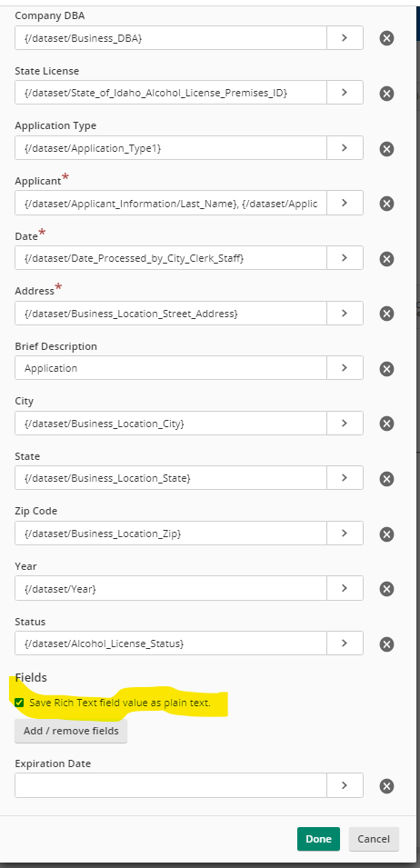Image resolution: width=420 pixels, height=868 pixels.
Task: Delete the Applicant field entry
Action: pos(386,204)
